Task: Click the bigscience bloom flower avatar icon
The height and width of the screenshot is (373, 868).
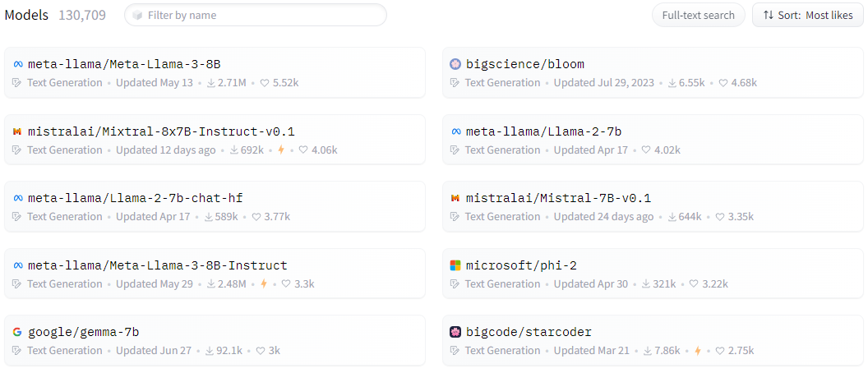Action: 455,65
